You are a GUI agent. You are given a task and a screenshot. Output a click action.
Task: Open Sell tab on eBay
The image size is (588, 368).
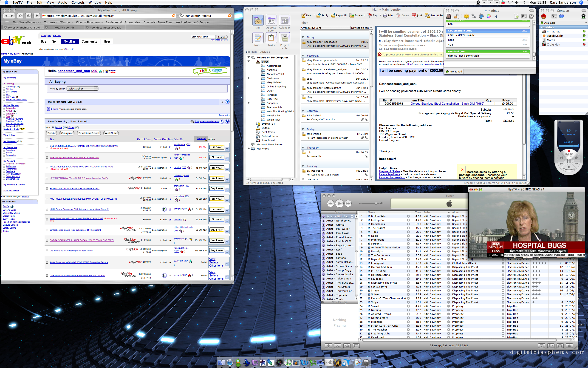[55, 42]
